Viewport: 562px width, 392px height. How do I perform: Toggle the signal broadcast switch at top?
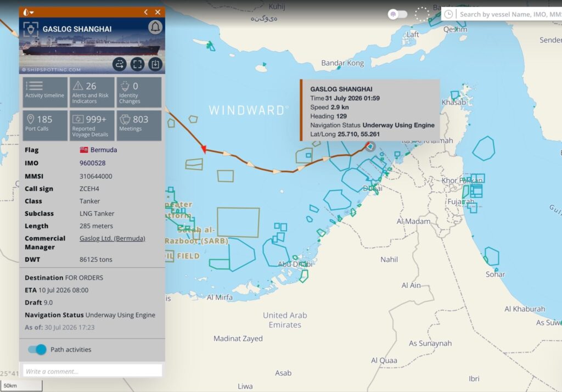[397, 14]
